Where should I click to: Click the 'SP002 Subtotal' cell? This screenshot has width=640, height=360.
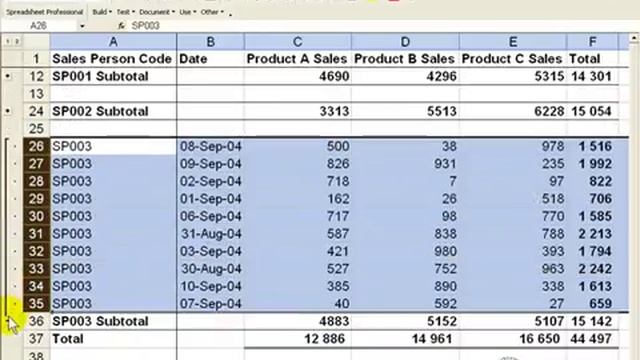click(x=113, y=111)
